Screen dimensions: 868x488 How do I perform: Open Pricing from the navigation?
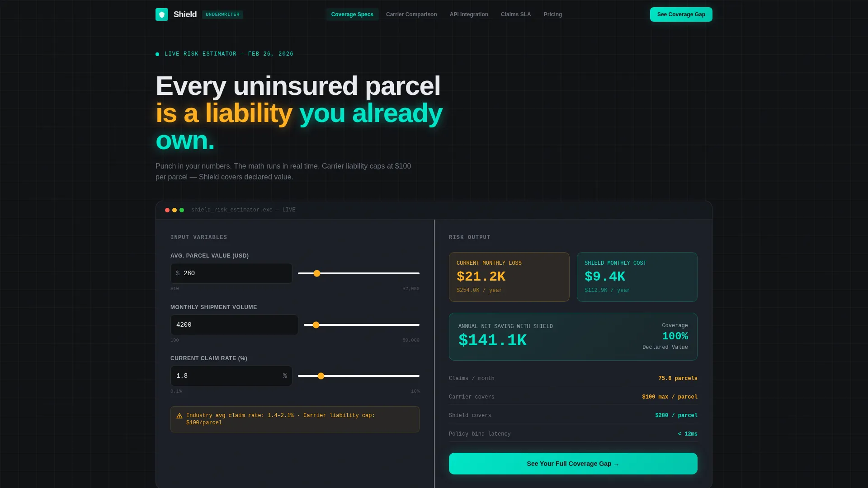pyautogui.click(x=553, y=14)
